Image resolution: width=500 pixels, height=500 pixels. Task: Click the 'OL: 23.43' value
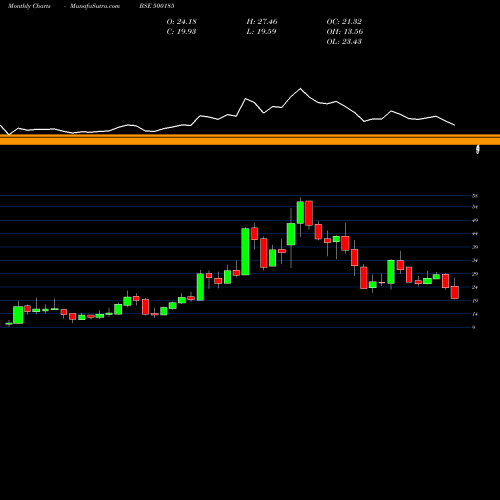tap(344, 41)
